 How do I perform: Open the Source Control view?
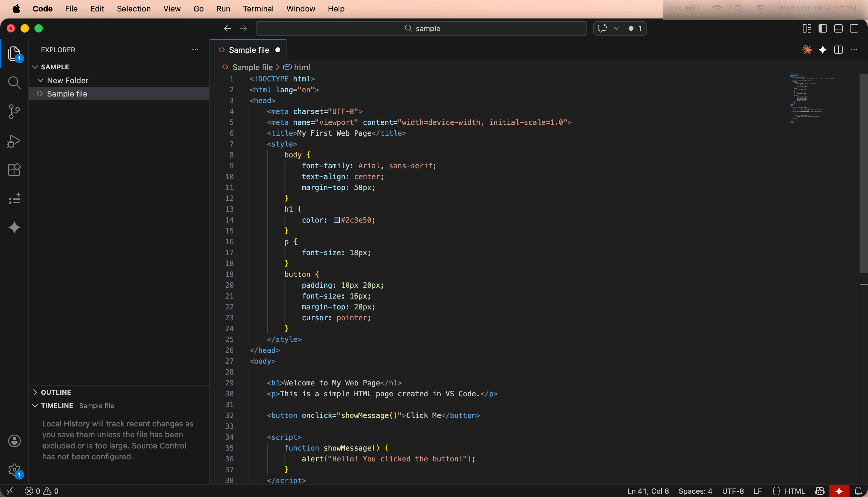(14, 111)
